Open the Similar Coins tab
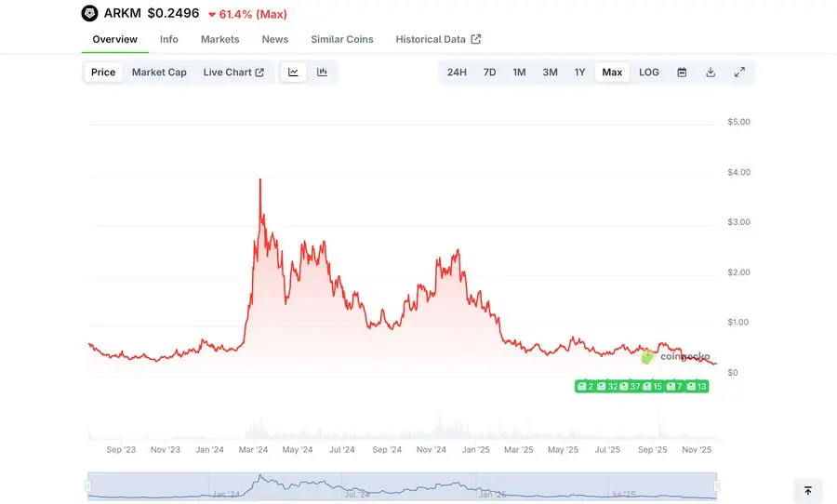Viewport: 837px width, 504px height. (x=342, y=39)
